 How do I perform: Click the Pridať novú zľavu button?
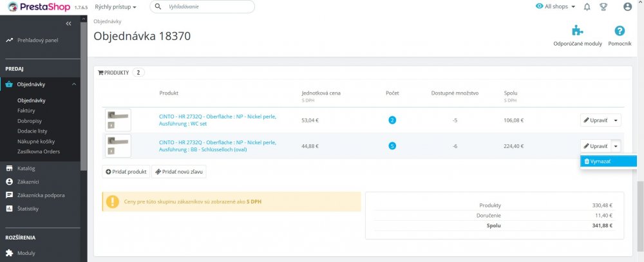coord(178,172)
